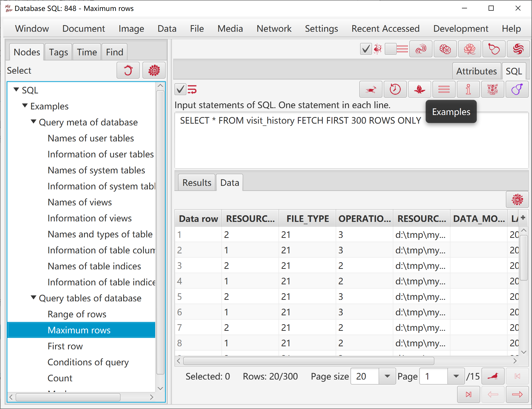Click the Examples icon in SQL toolbar
The height and width of the screenshot is (409, 532).
pyautogui.click(x=492, y=89)
